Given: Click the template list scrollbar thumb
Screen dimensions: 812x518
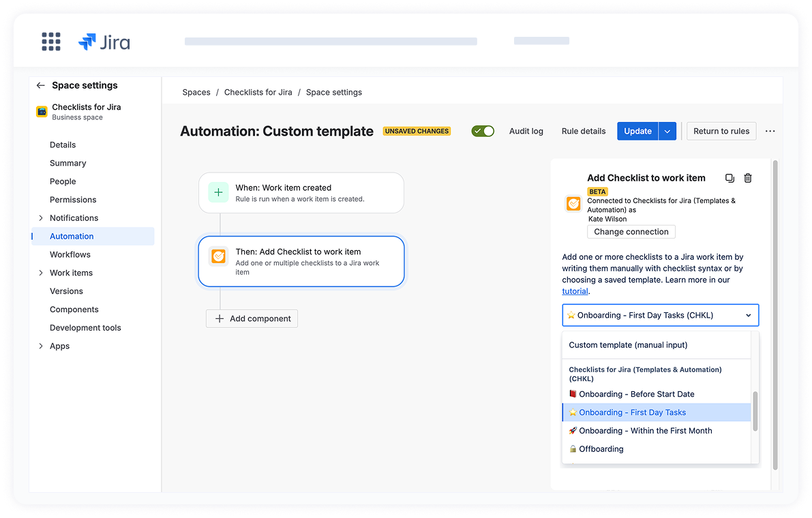Looking at the screenshot, I should click(x=755, y=411).
